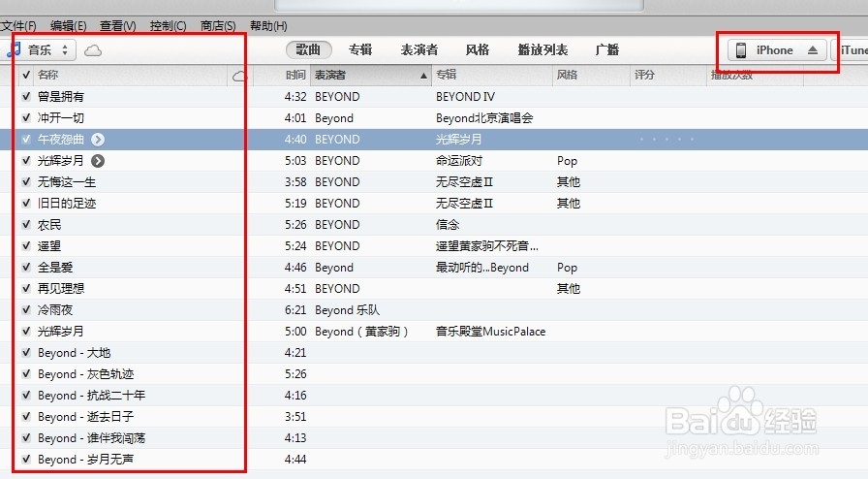The image size is (868, 479).
Task: Click the cloud column header icon
Action: tap(239, 76)
